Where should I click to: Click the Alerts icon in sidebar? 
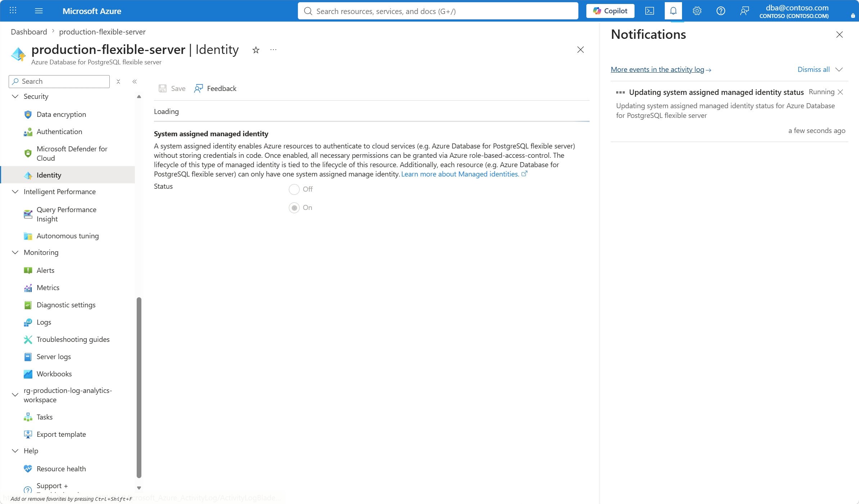(x=28, y=270)
